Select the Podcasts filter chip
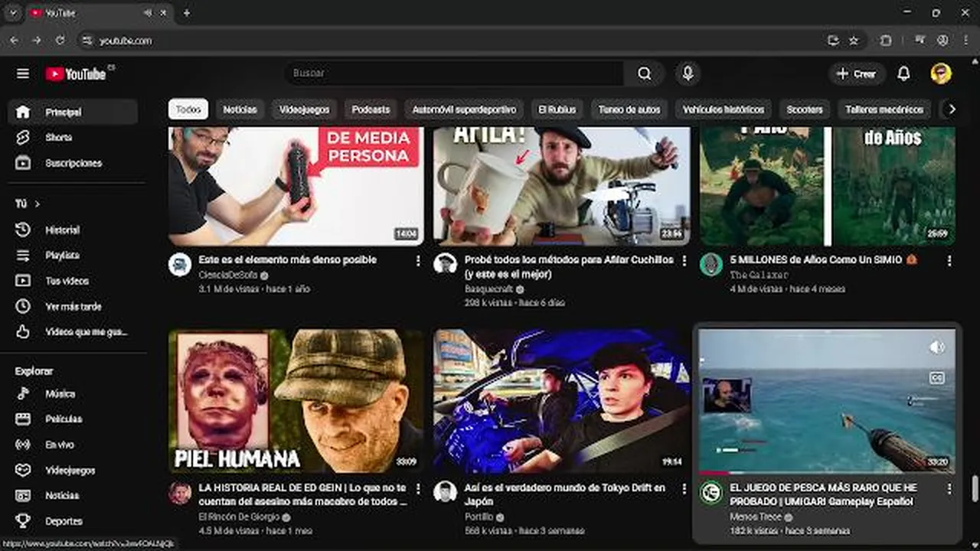This screenshot has height=551, width=980. point(371,109)
